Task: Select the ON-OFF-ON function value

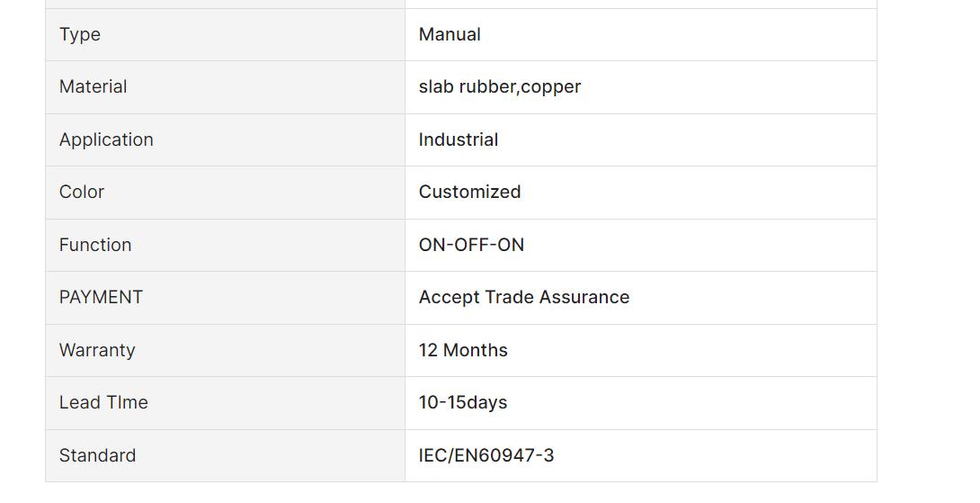Action: click(x=471, y=245)
